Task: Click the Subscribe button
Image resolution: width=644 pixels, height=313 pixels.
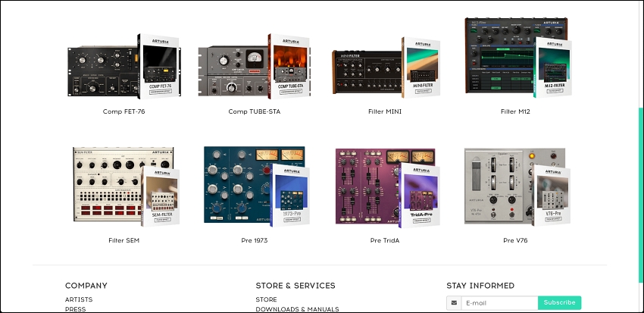Action: pos(559,302)
